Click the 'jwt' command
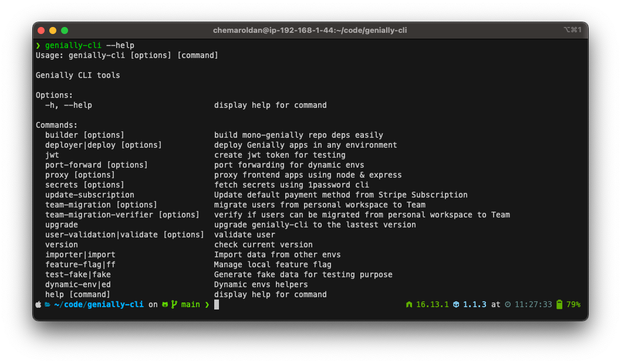 pyautogui.click(x=52, y=155)
